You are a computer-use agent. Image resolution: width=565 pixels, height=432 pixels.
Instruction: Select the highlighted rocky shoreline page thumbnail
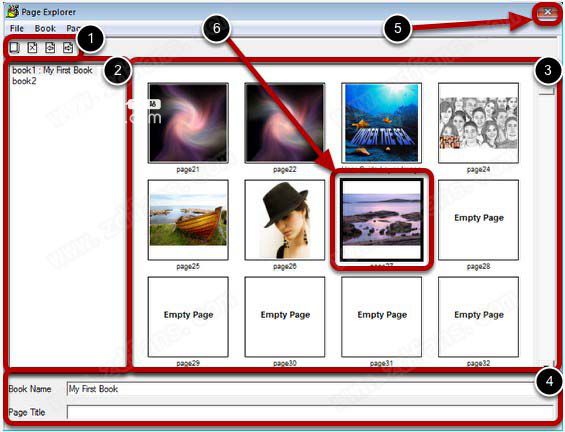(382, 220)
